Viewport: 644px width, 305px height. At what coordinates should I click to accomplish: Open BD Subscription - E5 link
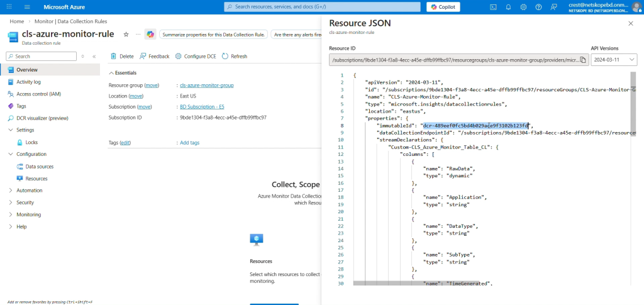[x=202, y=107]
